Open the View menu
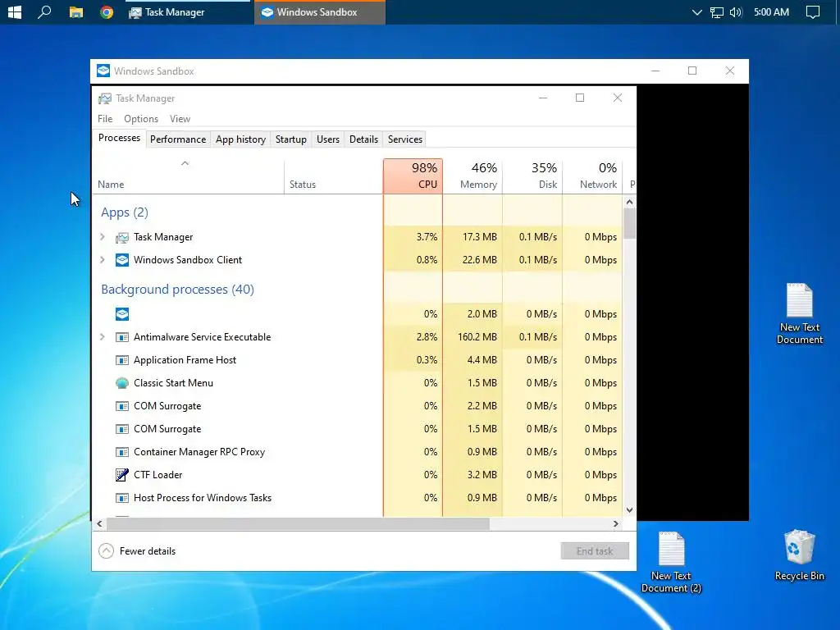Screen dimensions: 840x630 coord(180,119)
